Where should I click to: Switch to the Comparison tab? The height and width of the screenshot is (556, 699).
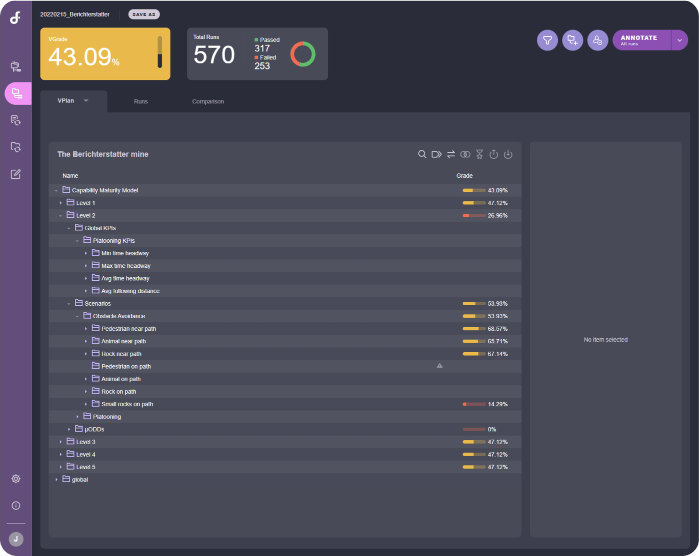(x=207, y=101)
